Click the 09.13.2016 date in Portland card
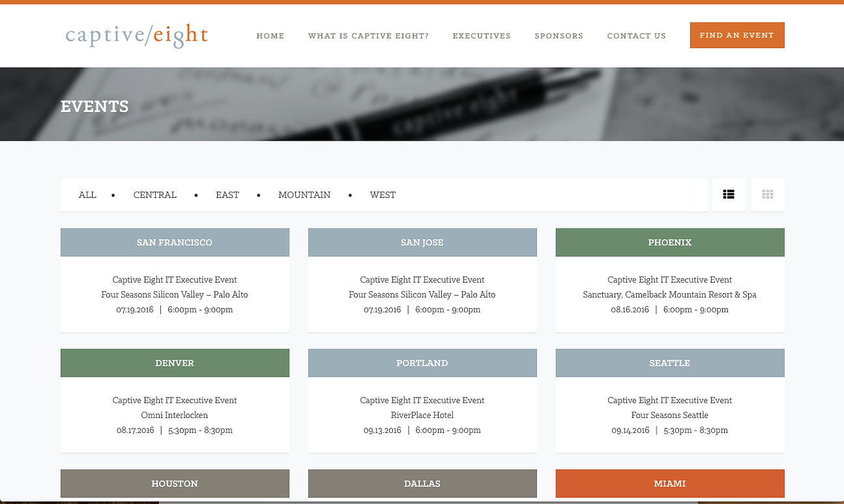844x504 pixels. click(x=383, y=430)
